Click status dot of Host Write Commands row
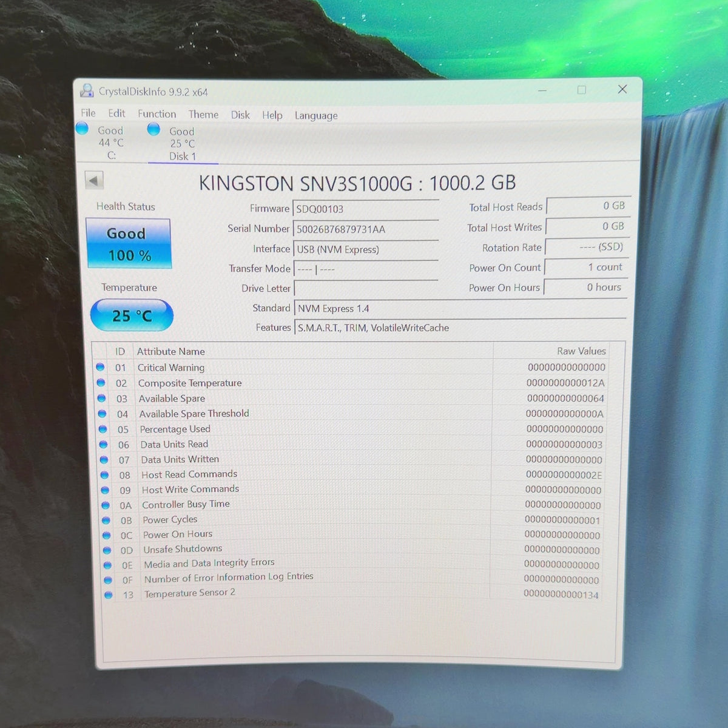This screenshot has width=728, height=728. [x=105, y=490]
